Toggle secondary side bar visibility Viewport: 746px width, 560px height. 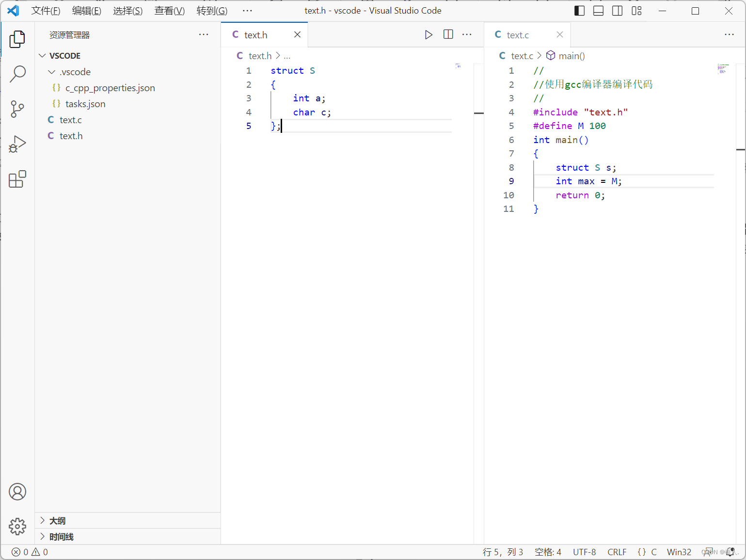pos(618,11)
